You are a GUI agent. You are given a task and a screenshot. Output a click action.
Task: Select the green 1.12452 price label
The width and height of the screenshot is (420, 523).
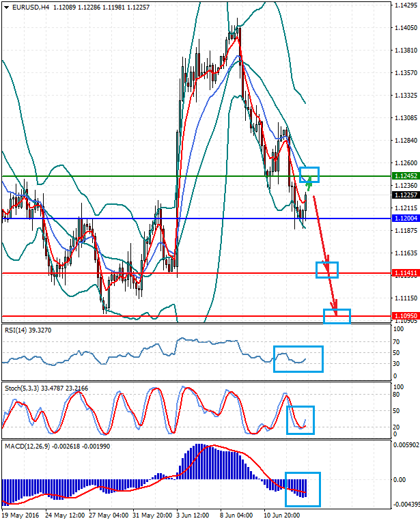pyautogui.click(x=405, y=176)
